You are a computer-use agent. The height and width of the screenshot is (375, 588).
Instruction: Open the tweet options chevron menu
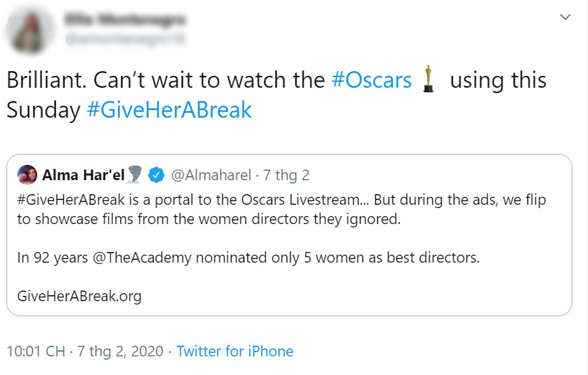click(565, 17)
